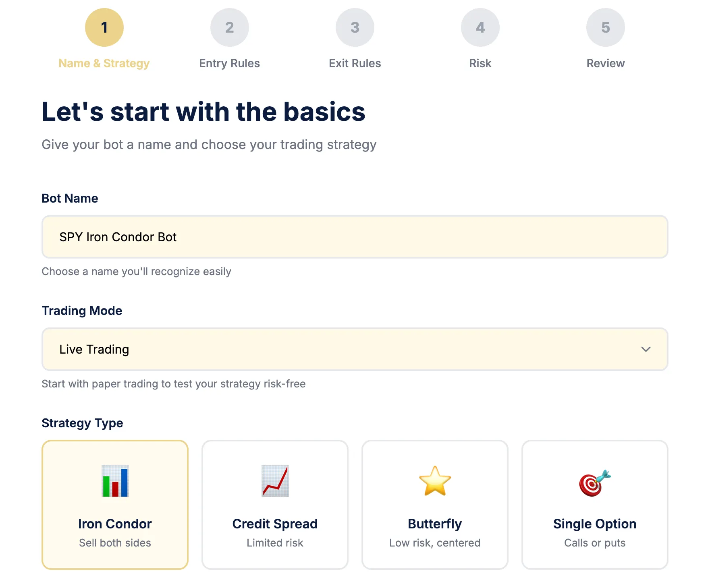Click the Single Option target icon

click(594, 482)
